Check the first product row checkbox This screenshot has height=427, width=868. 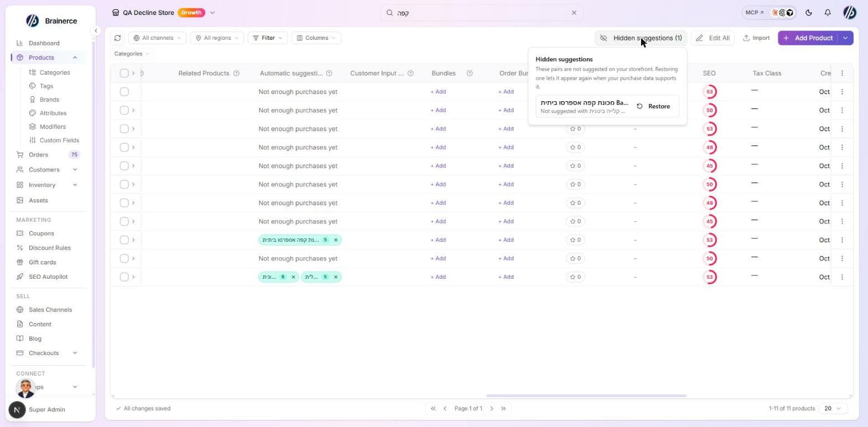(124, 92)
